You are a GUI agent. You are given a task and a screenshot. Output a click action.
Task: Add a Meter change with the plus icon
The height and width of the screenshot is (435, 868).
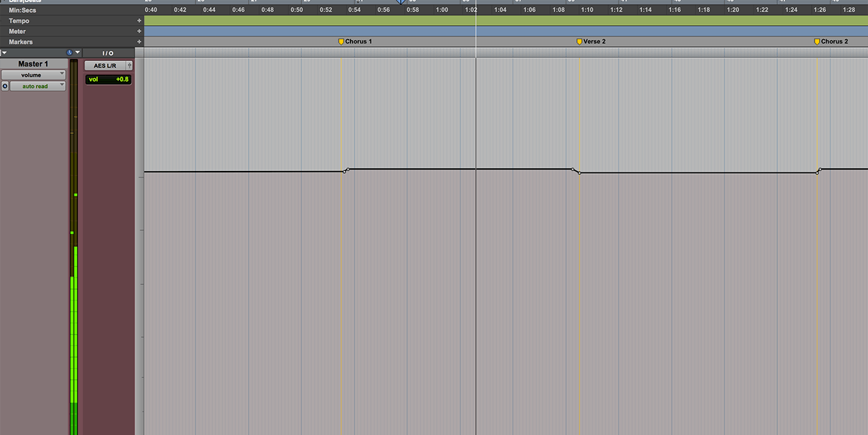[139, 31]
